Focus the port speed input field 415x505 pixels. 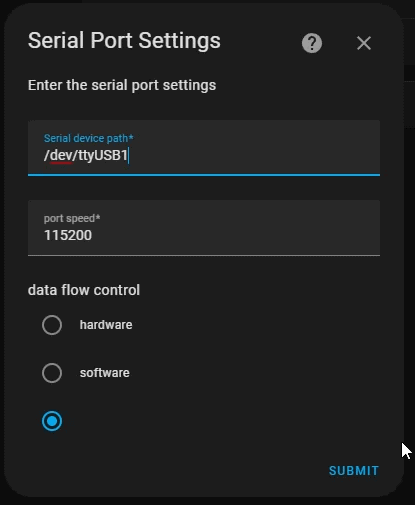204,228
